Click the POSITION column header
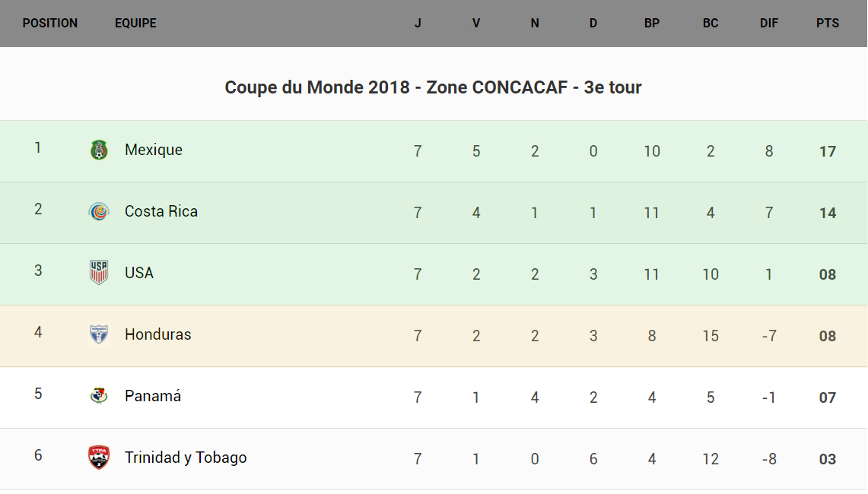This screenshot has height=494, width=868. click(50, 24)
